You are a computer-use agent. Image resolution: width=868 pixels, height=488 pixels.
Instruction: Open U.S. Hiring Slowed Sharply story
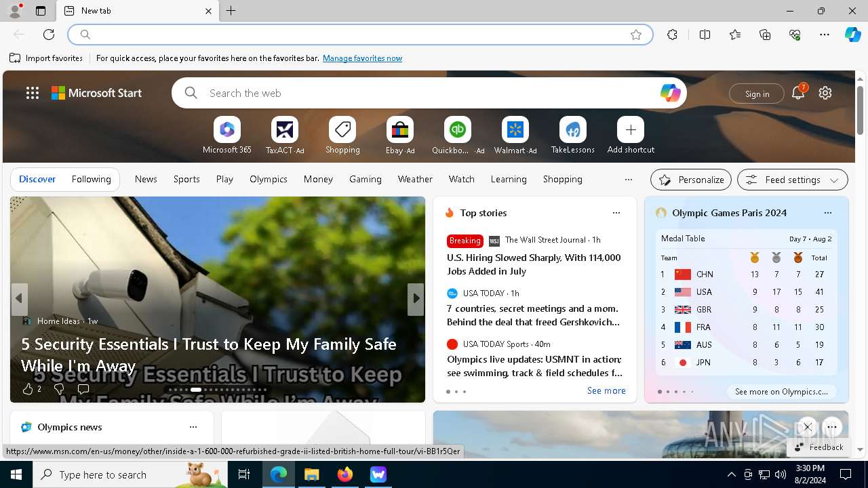point(534,264)
